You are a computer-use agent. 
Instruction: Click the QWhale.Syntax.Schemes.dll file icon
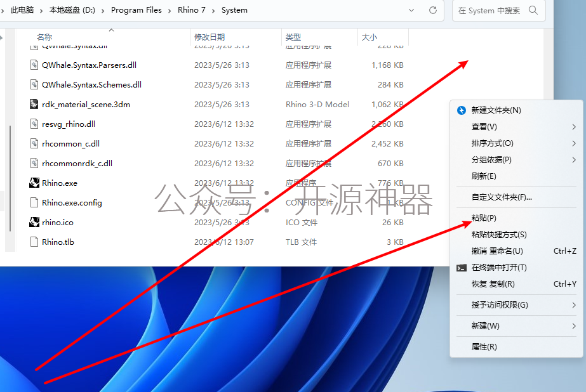tap(34, 84)
